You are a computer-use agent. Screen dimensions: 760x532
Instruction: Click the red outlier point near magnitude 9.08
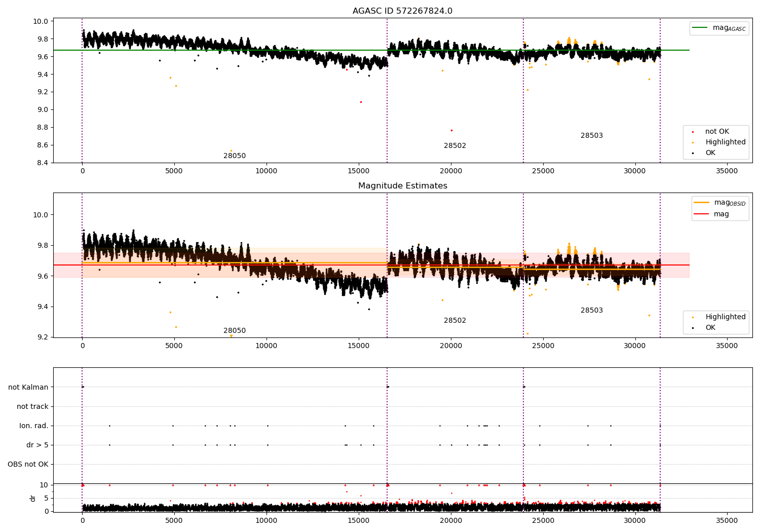click(x=361, y=102)
